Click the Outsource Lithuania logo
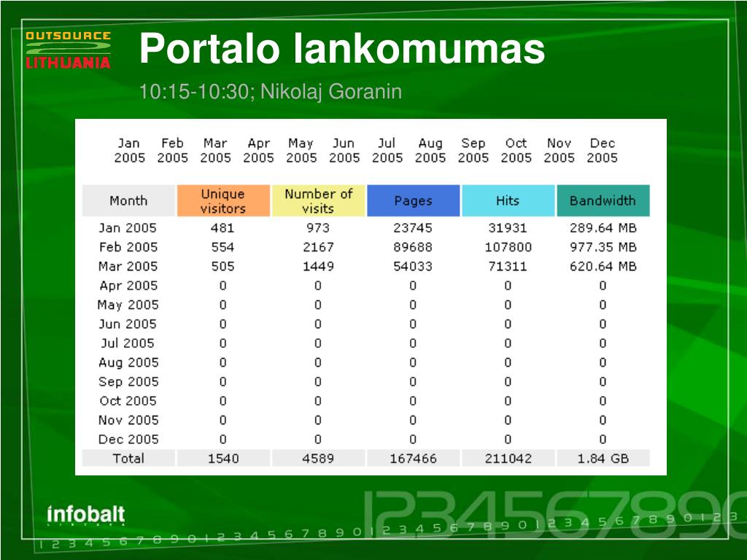The width and height of the screenshot is (747, 560). click(68, 50)
